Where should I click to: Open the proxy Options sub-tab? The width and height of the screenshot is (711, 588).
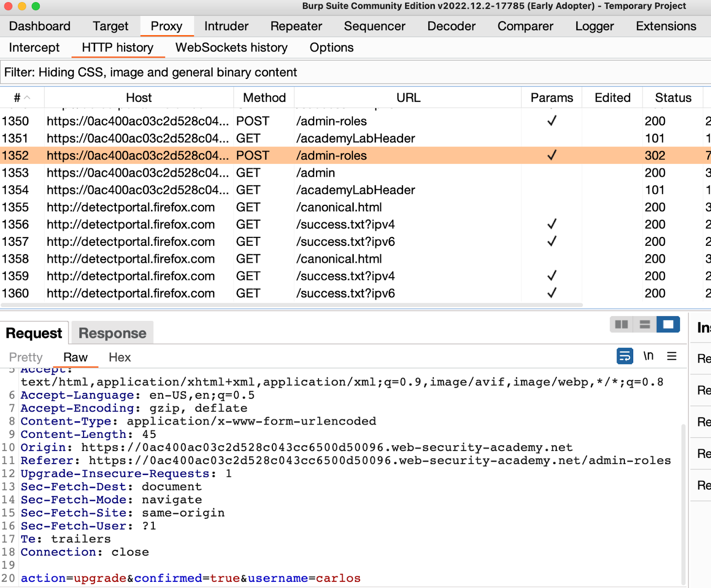click(x=332, y=48)
